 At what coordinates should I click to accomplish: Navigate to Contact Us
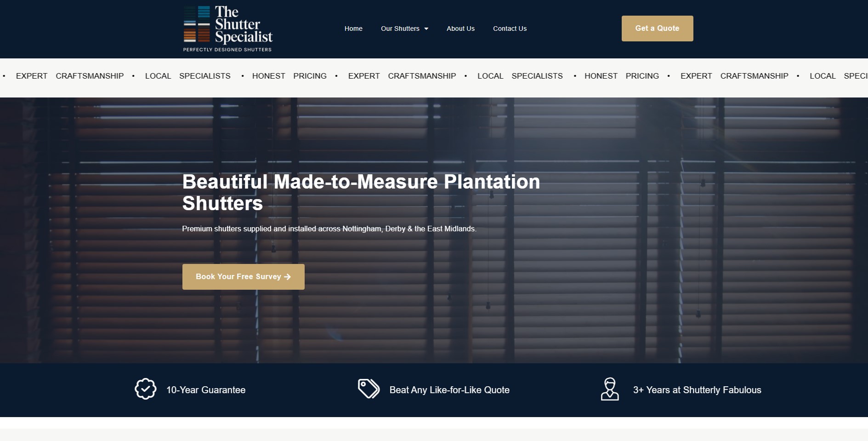tap(510, 29)
